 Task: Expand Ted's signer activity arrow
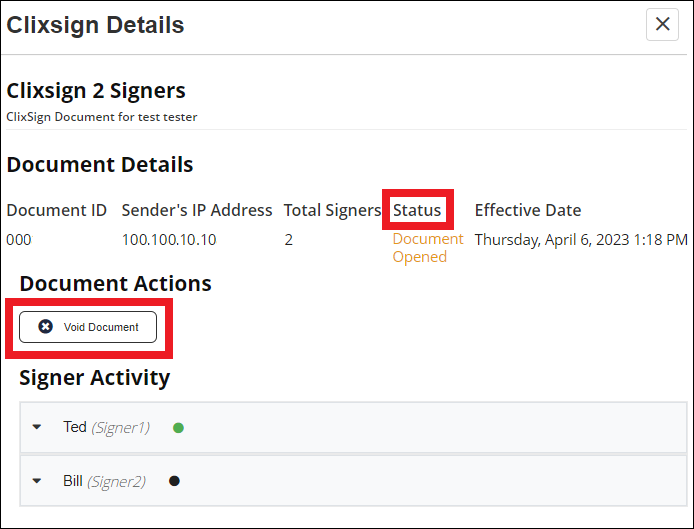pyautogui.click(x=37, y=427)
